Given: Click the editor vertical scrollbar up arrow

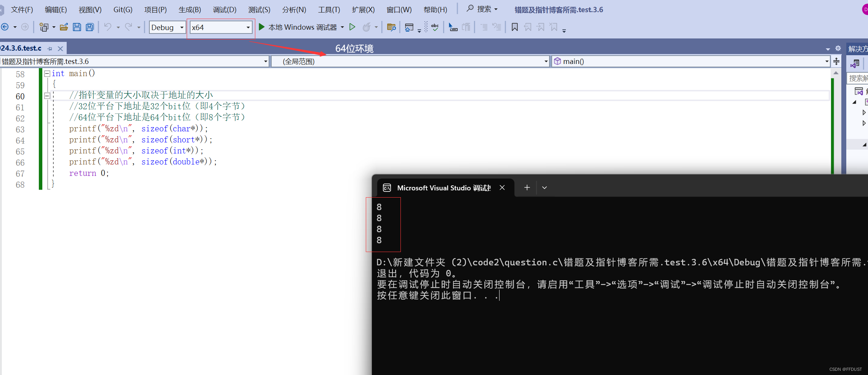Looking at the screenshot, I should [x=836, y=73].
